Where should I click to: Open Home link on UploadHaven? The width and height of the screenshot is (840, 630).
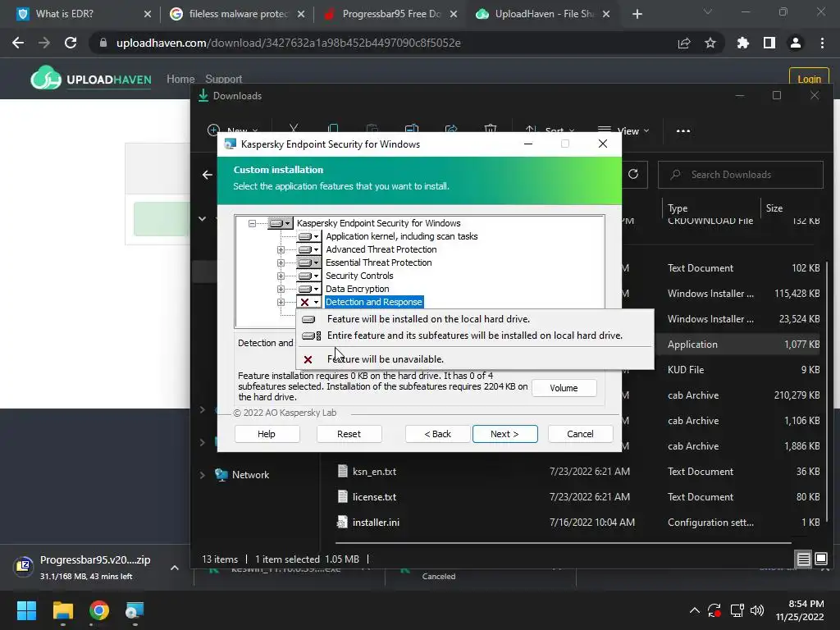pyautogui.click(x=180, y=79)
